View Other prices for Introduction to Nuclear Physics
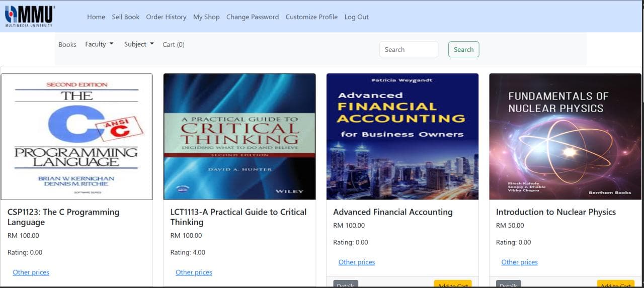644x288 pixels. tap(519, 262)
